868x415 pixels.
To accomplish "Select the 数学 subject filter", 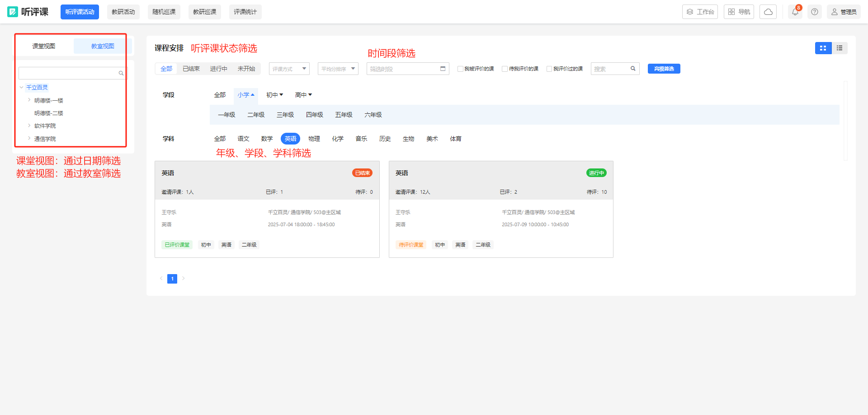I will pos(267,139).
